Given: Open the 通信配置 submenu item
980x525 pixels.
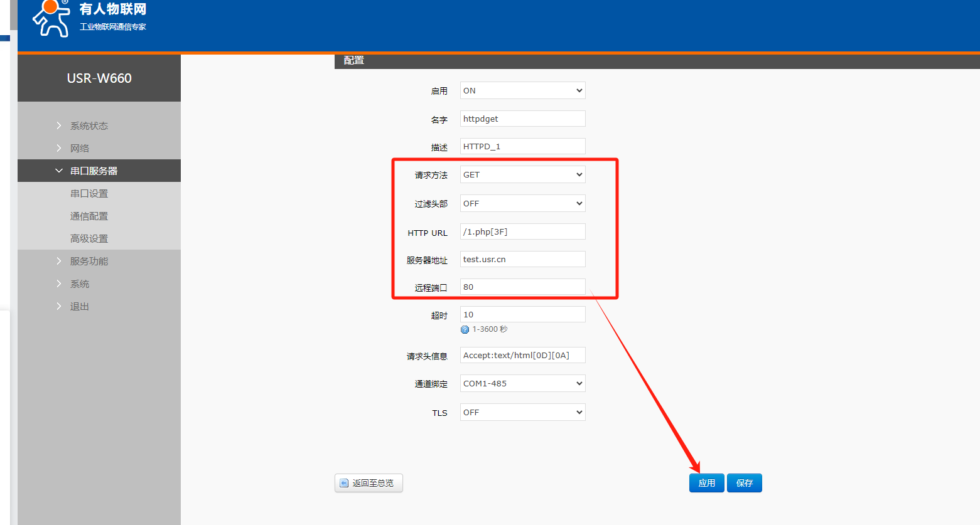Looking at the screenshot, I should 89,216.
